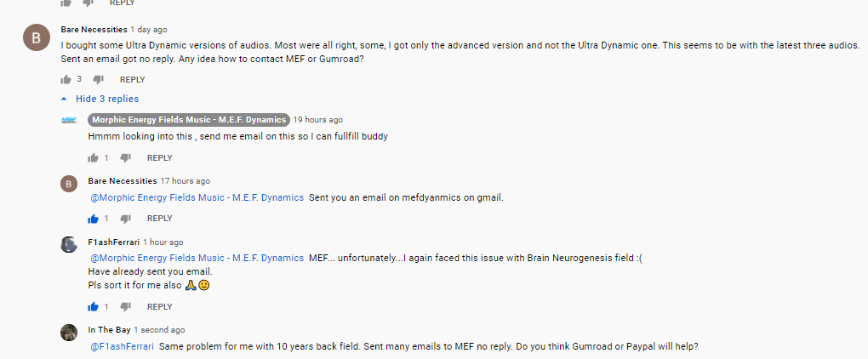Reply to the Morphic Energy Fields comment
This screenshot has width=868, height=359.
coord(159,158)
